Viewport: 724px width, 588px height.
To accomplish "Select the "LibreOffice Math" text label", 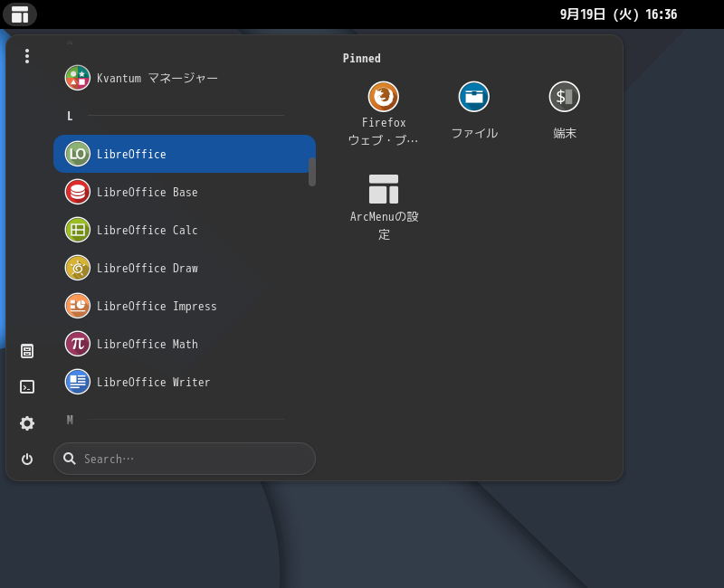I will coord(148,344).
